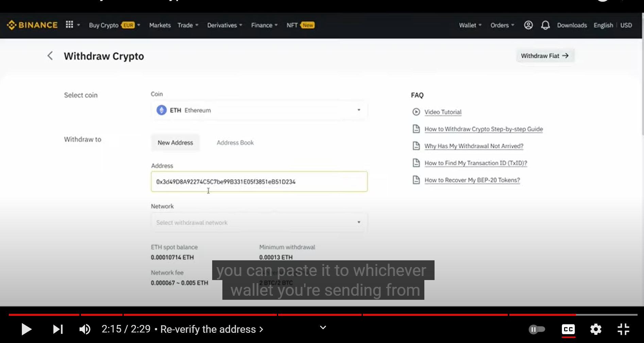Click inside the withdrawal Address field

[259, 182]
